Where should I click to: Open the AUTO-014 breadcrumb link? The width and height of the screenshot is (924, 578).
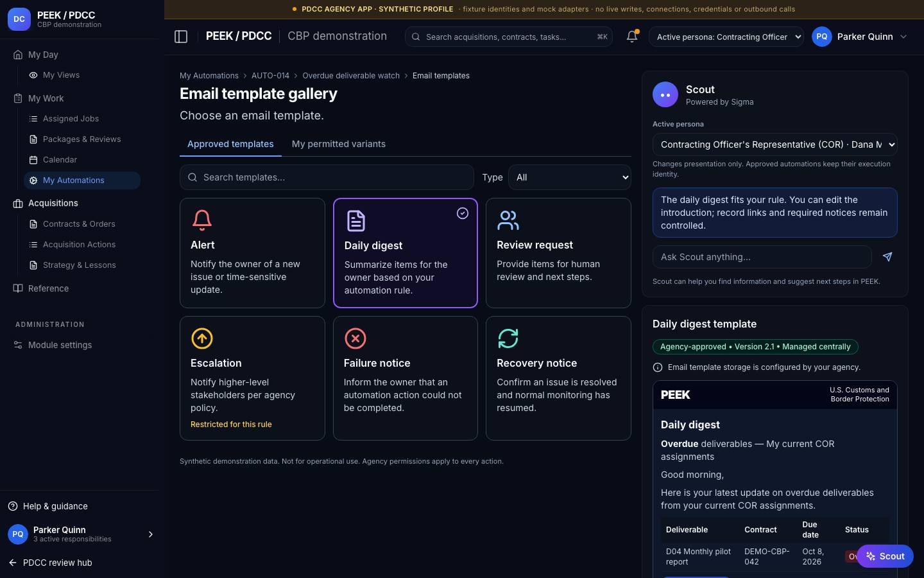(270, 76)
